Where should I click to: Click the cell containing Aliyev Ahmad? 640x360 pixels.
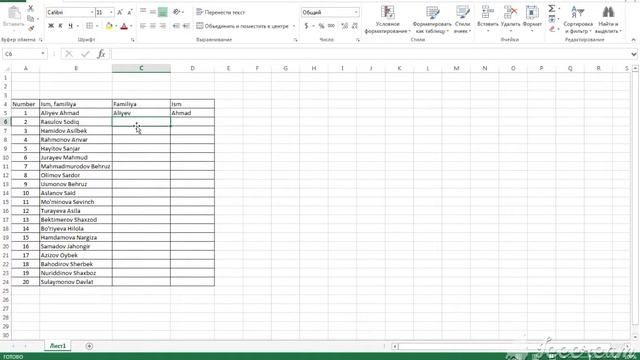pos(76,113)
